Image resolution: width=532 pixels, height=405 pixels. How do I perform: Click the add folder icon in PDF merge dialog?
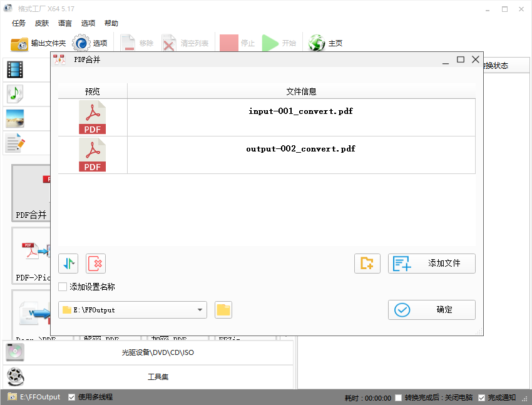click(367, 264)
